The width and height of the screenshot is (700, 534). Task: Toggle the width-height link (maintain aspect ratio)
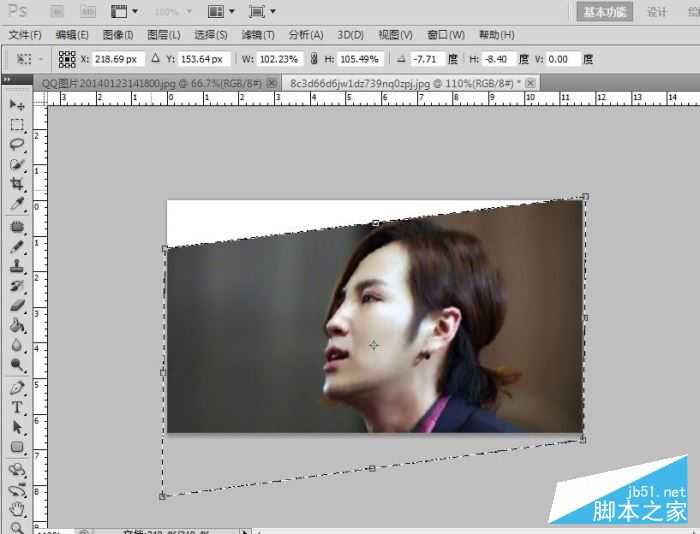coord(315,60)
